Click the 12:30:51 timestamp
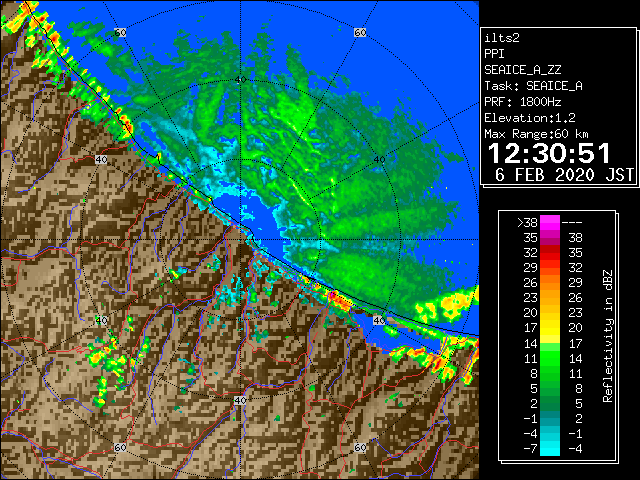 point(549,153)
